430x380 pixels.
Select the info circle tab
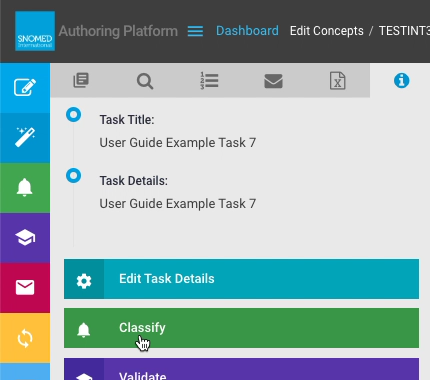[x=401, y=81]
